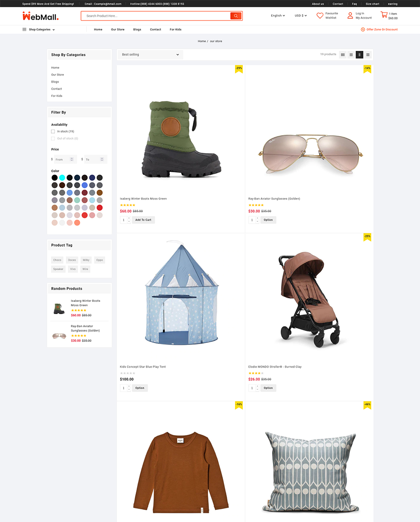420x522 pixels.
Task: Select the three-column grid view icon
Action: tap(351, 55)
